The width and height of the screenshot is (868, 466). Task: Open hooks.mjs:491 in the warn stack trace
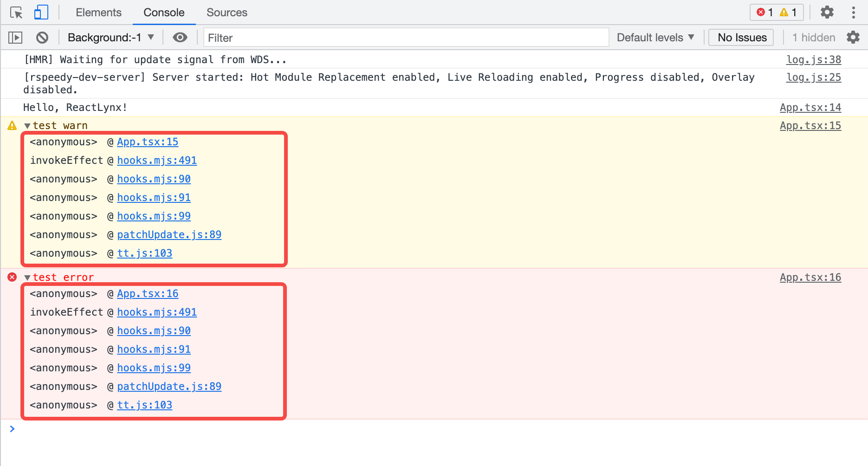pyautogui.click(x=157, y=161)
